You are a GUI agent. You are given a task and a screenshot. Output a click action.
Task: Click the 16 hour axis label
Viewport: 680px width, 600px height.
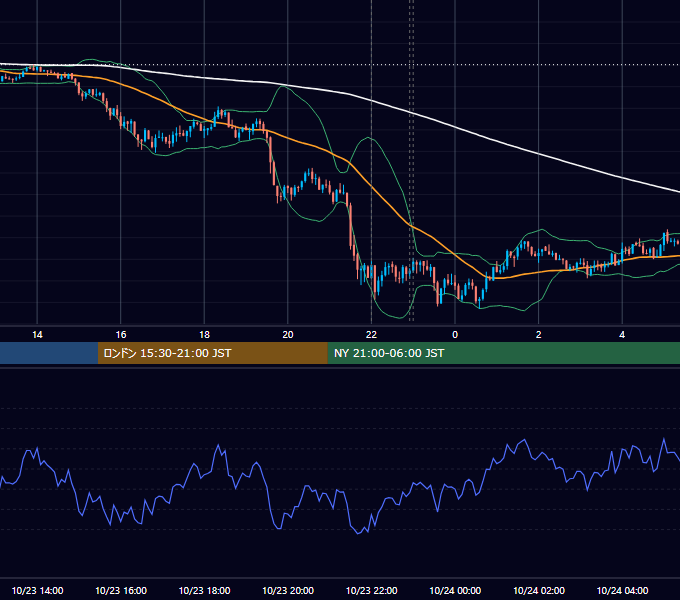[x=121, y=335]
